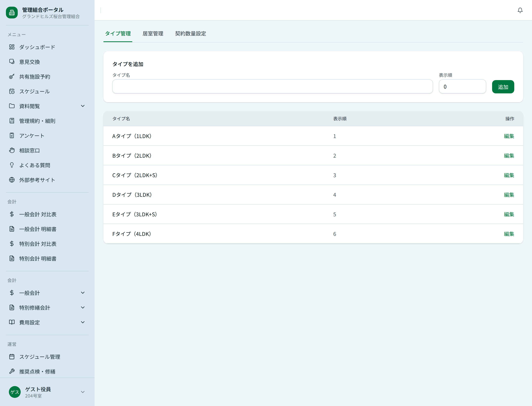532x406 pixels.
Task: Click the hand icon for 相談窓口
Action: click(x=12, y=150)
